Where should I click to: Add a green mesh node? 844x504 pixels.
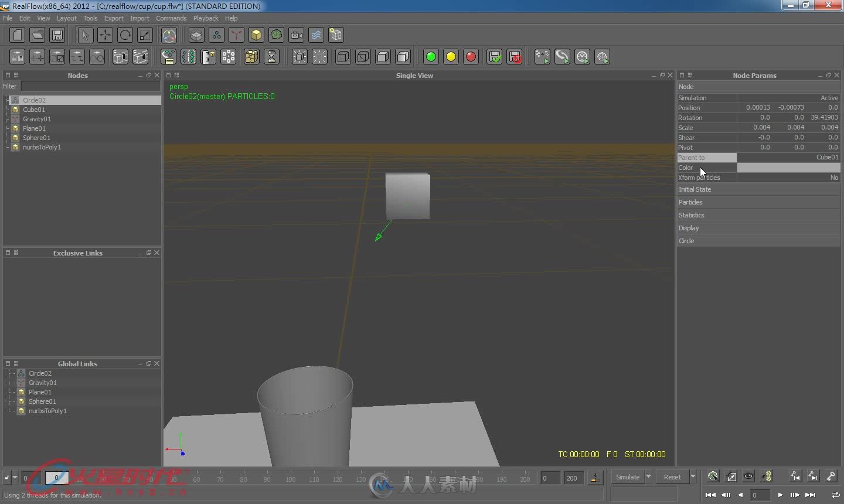[x=276, y=35]
